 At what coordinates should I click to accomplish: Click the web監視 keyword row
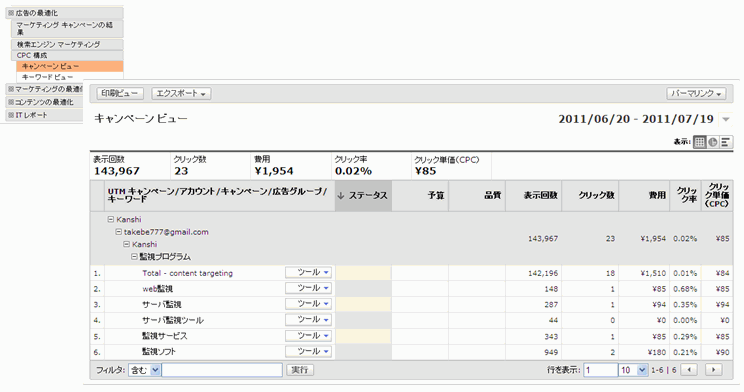pyautogui.click(x=158, y=289)
